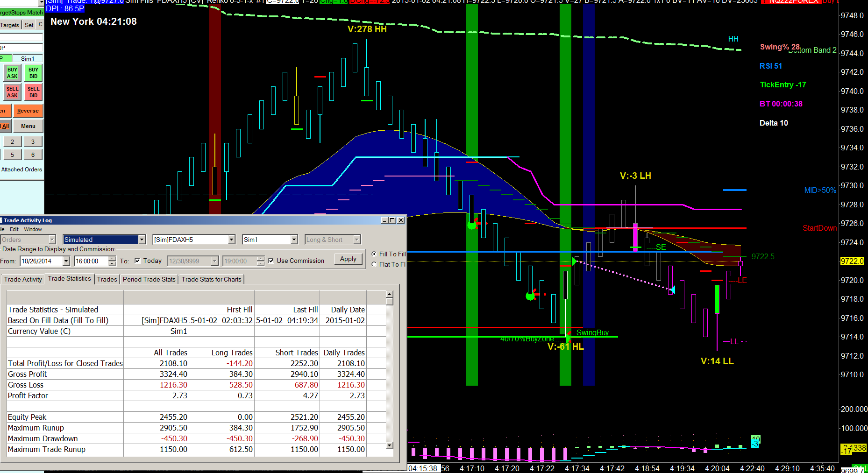Image resolution: width=868 pixels, height=473 pixels.
Task: Toggle the Today checkbox
Action: coord(137,261)
